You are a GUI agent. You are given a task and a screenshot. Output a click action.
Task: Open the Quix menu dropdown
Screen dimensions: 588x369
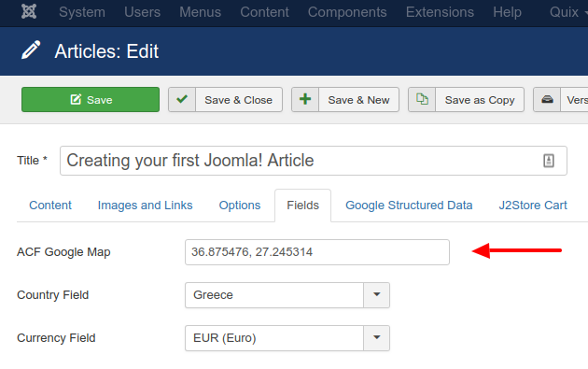568,12
